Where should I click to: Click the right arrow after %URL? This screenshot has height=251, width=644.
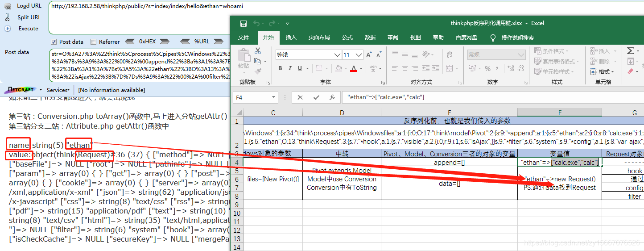click(219, 42)
